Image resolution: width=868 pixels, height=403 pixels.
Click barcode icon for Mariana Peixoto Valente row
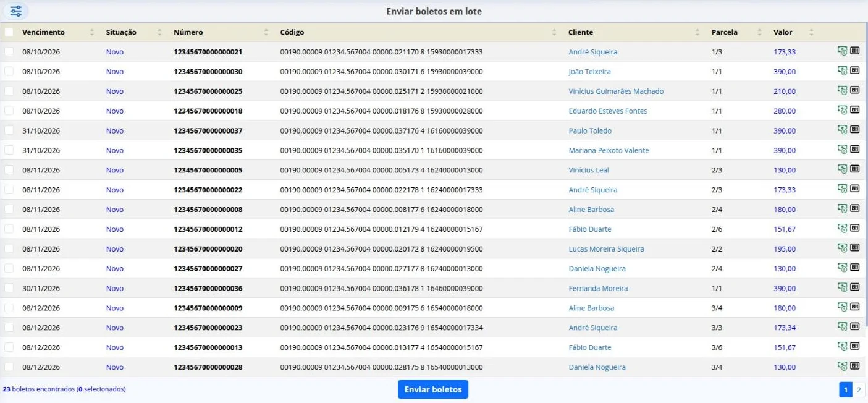coord(855,149)
